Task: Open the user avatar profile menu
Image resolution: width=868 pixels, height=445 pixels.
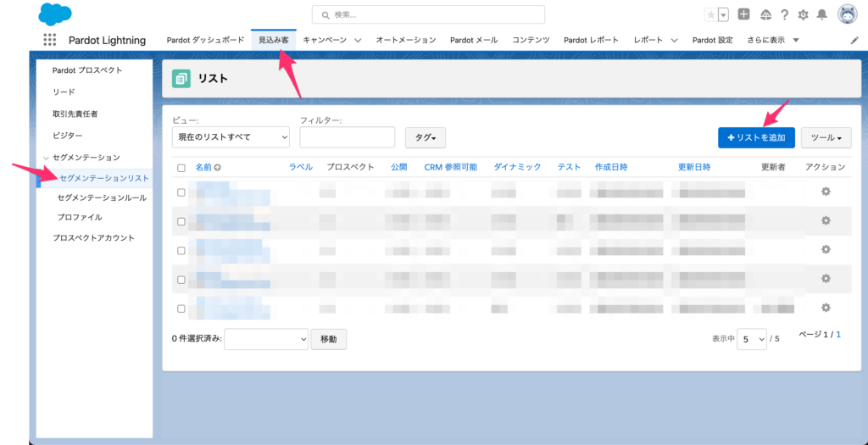Action: (848, 15)
